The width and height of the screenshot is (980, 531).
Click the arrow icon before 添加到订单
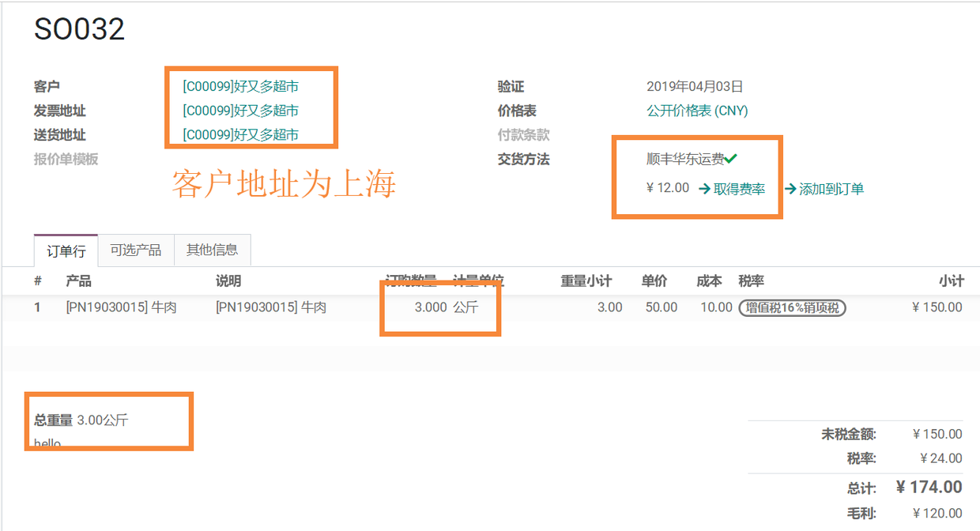click(790, 189)
